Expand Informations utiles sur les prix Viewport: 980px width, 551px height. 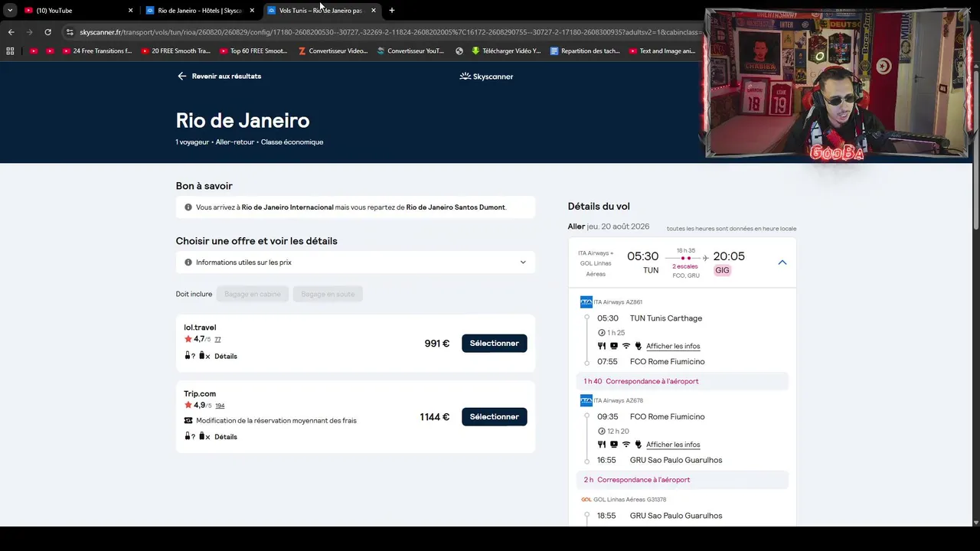(355, 262)
